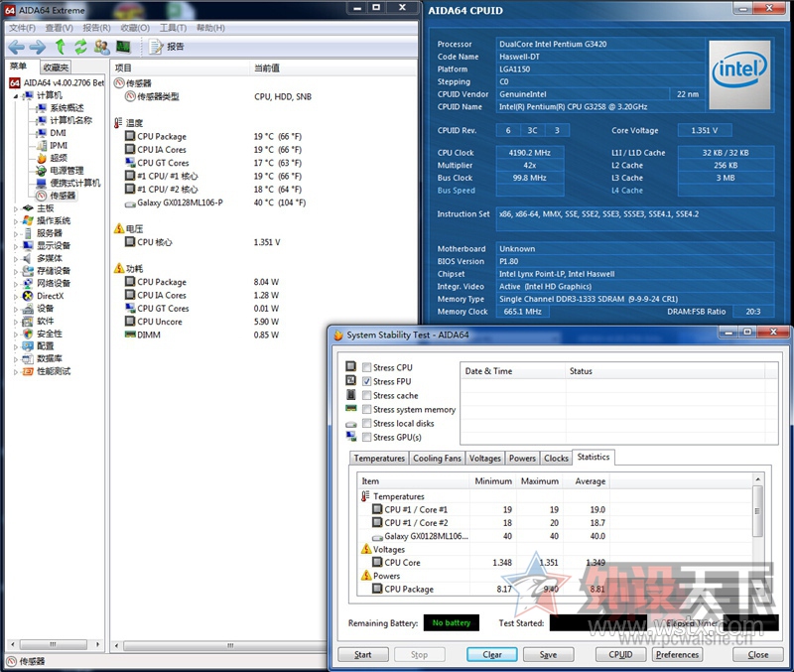Switch to the Cooling Fans tab
Screen dimensions: 794x672
coord(437,459)
